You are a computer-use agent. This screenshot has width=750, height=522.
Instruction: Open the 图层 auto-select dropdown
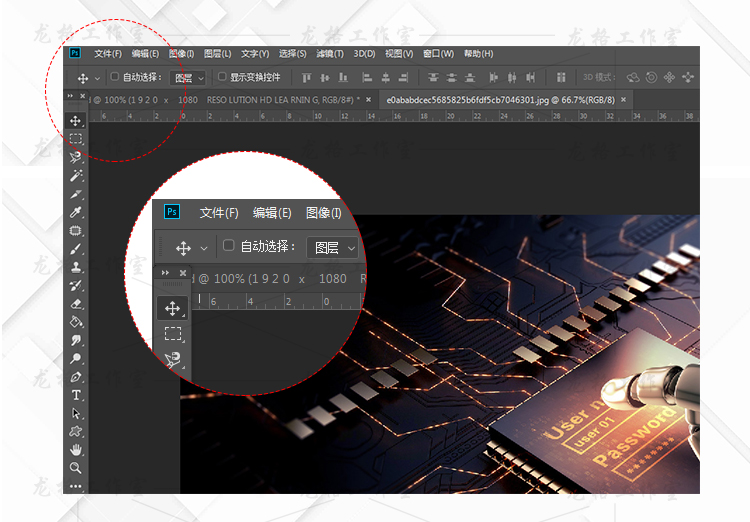coord(188,77)
